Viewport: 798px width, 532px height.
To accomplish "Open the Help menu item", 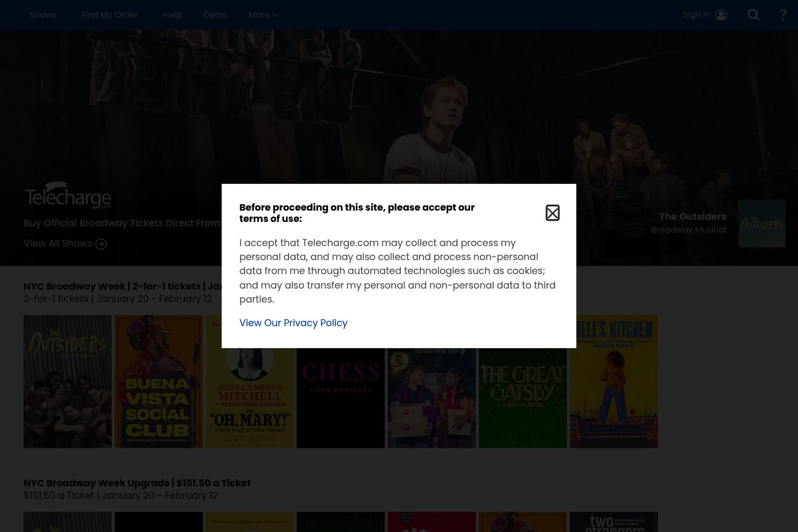I will 172,15.
